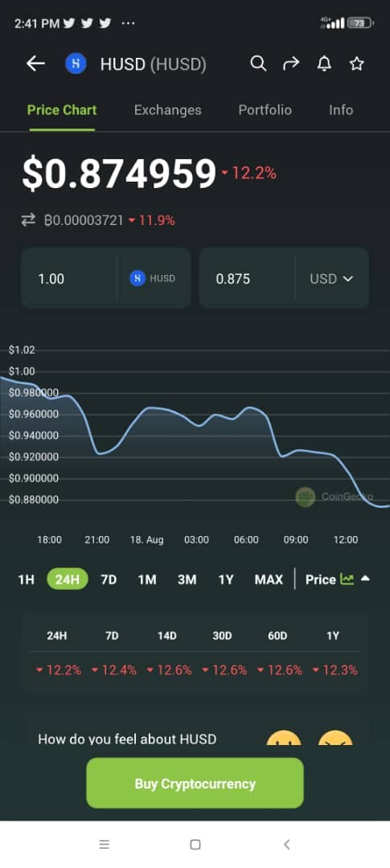Image resolution: width=390 pixels, height=868 pixels.
Task: Tap the 7D change value 12.4%
Action: pos(118,670)
